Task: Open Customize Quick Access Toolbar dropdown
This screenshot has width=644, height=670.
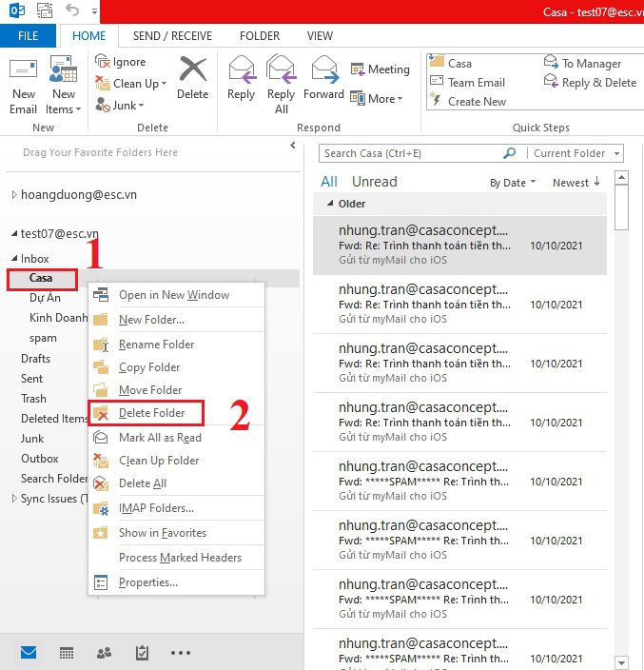Action: pyautogui.click(x=94, y=11)
